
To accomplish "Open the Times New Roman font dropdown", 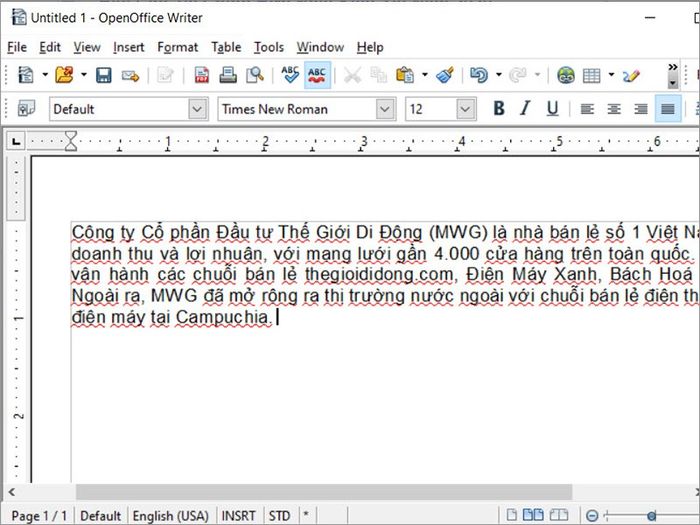I will 385,109.
